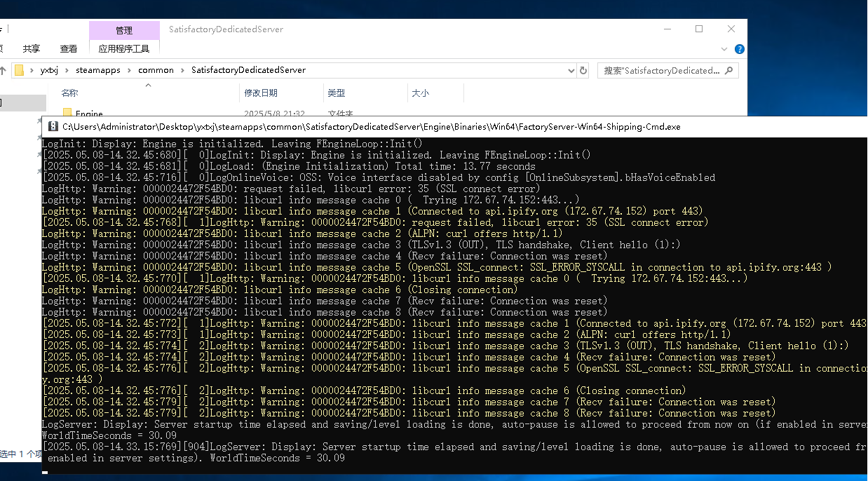Expand the chevron after steamapps breadcrumb

coord(129,70)
